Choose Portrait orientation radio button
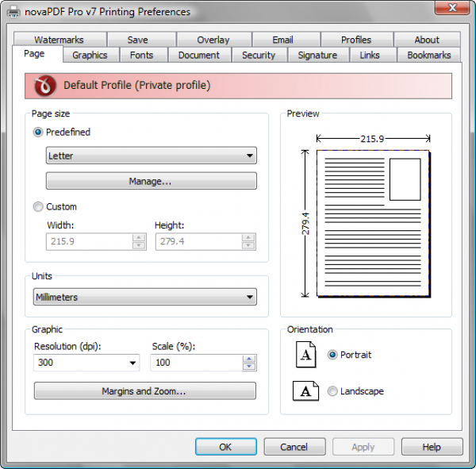Image resolution: width=476 pixels, height=469 pixels. click(x=332, y=355)
